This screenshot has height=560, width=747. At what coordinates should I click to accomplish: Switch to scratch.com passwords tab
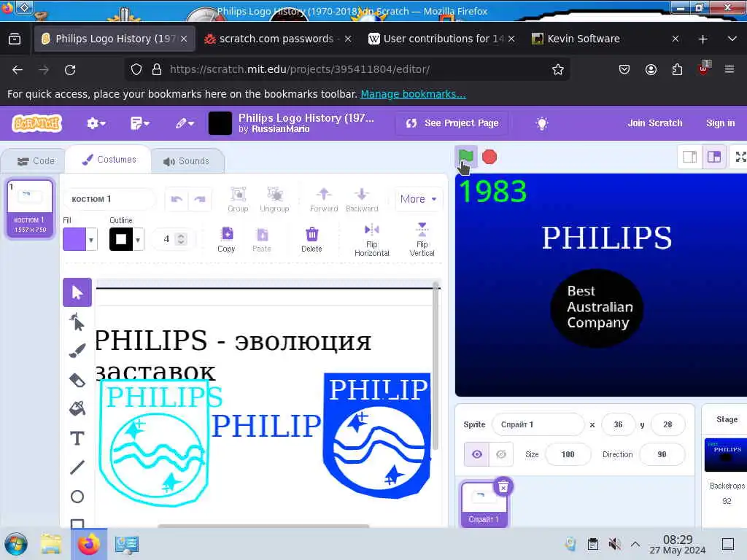pyautogui.click(x=276, y=39)
